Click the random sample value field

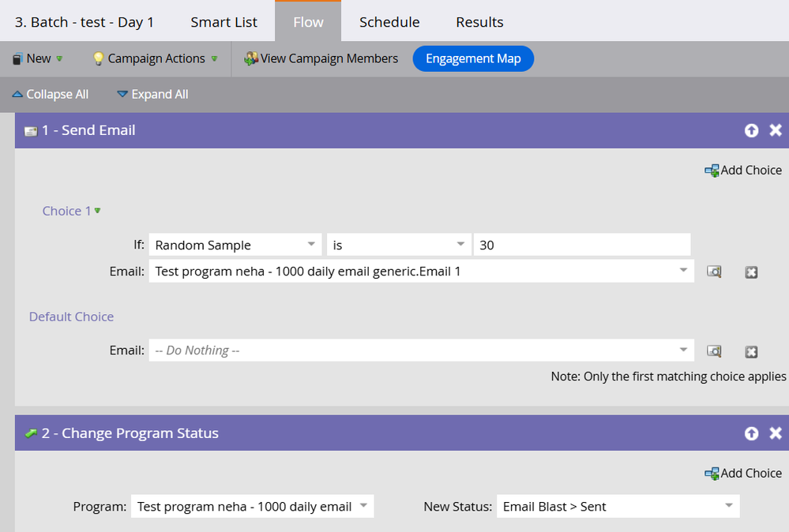click(x=581, y=245)
